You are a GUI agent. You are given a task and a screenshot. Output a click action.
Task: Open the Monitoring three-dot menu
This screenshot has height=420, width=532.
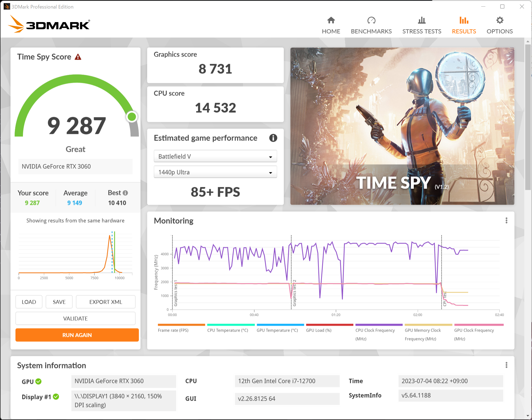[506, 220]
